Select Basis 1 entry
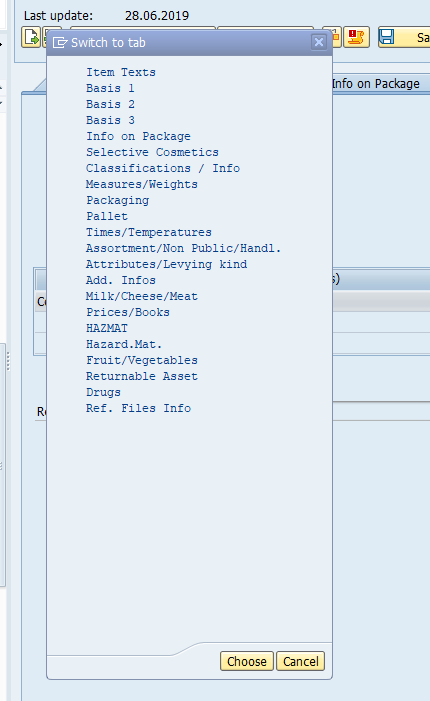The height and width of the screenshot is (701, 430). (x=110, y=88)
